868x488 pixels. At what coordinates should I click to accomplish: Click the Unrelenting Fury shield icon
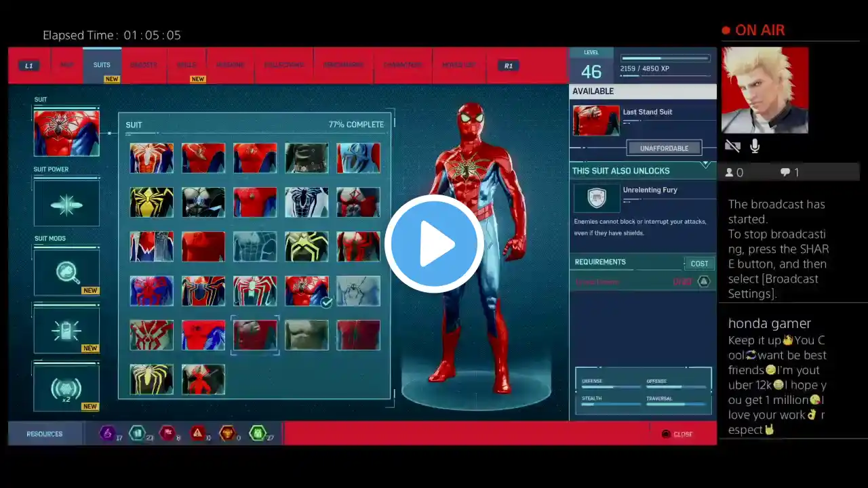(x=596, y=198)
